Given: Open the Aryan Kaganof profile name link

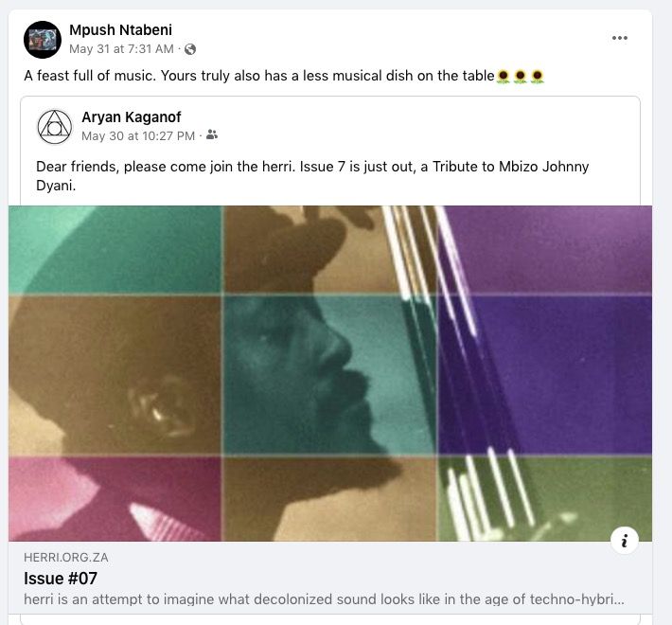Looking at the screenshot, I should click(131, 117).
